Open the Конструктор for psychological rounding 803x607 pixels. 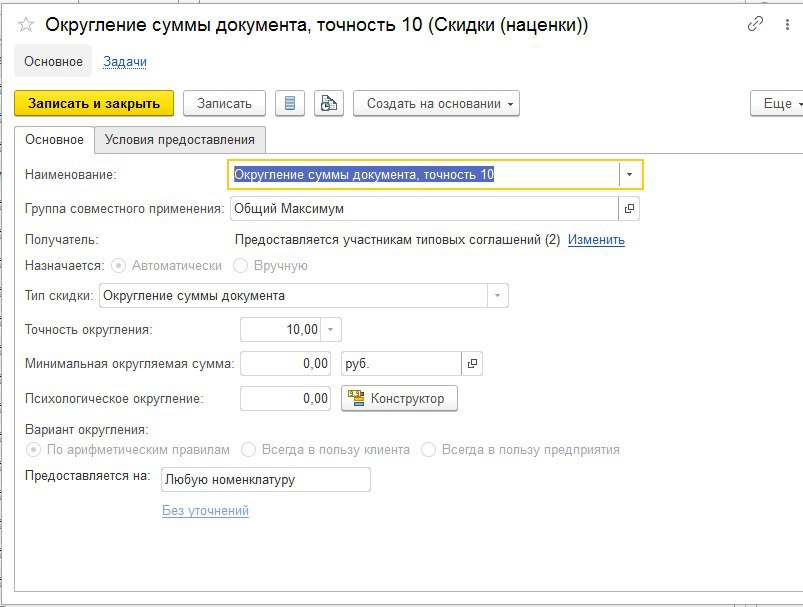(399, 399)
